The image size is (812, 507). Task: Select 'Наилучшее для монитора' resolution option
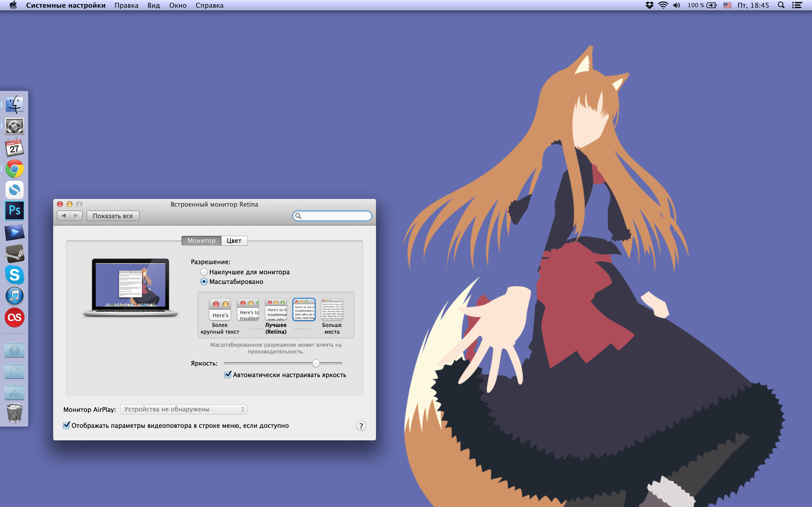pos(204,272)
